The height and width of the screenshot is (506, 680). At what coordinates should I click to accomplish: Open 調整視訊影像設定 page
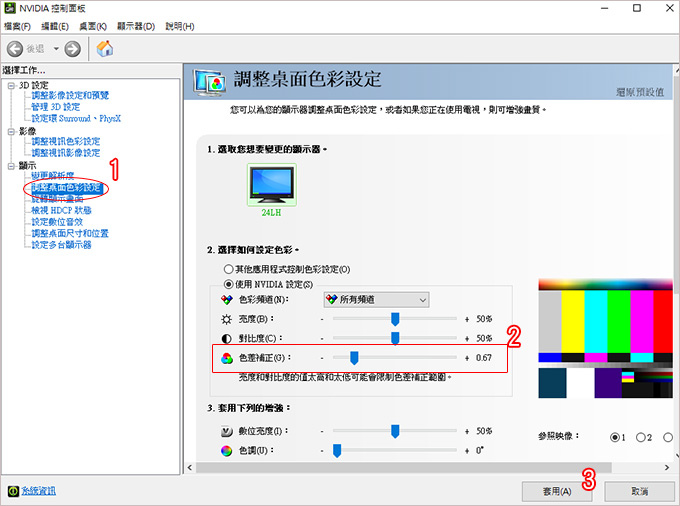coord(65,153)
